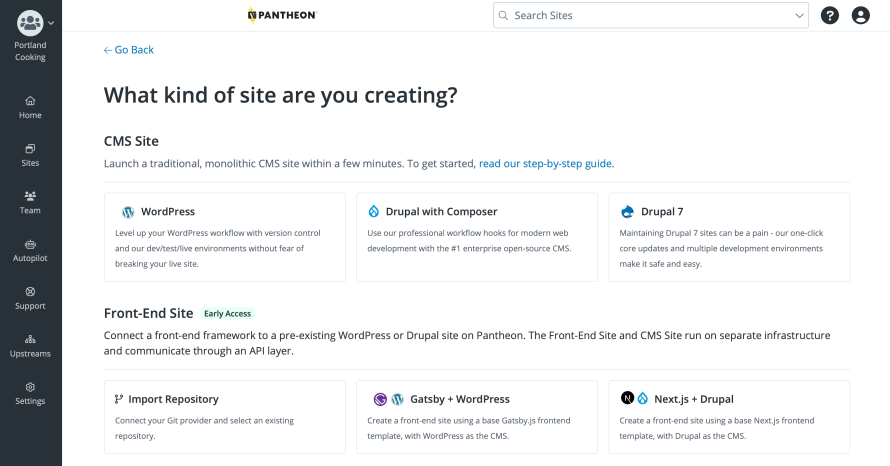Click the git branch icon beside Import Repository
The height and width of the screenshot is (466, 890).
(x=119, y=399)
